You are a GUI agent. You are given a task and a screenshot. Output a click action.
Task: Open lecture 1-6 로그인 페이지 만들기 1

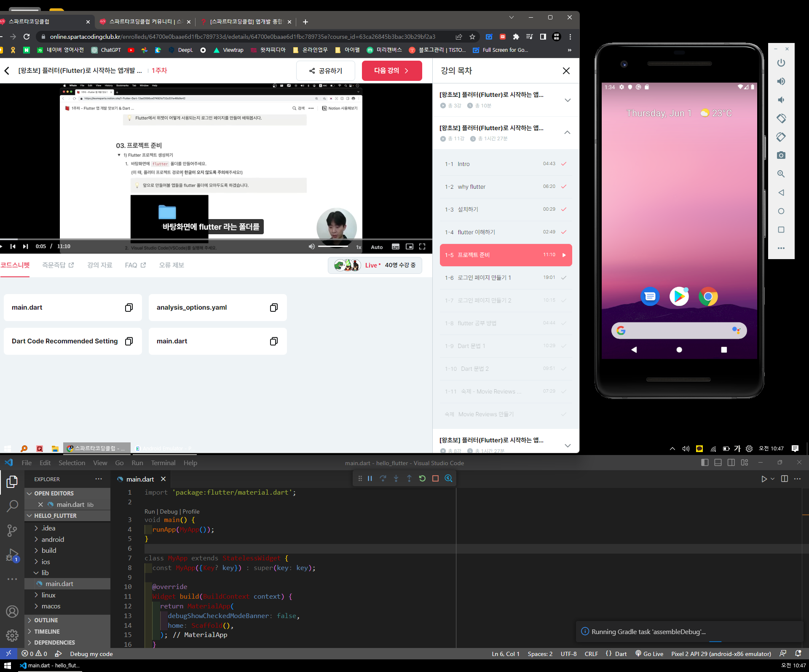point(506,278)
